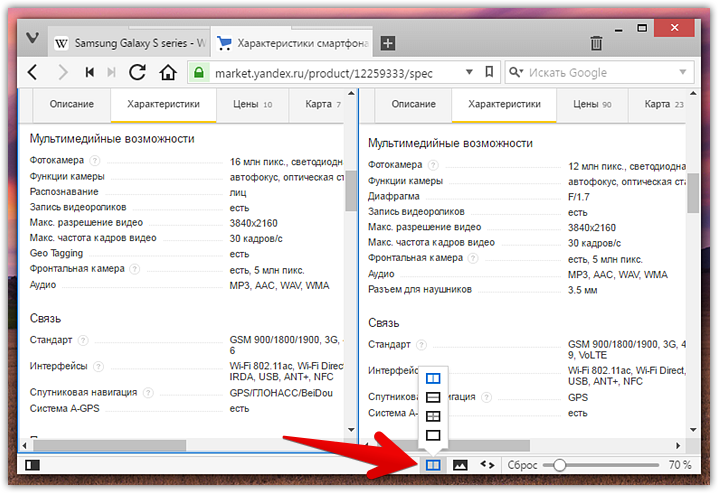
Task: Open Описание tab in right pane
Action: (413, 104)
